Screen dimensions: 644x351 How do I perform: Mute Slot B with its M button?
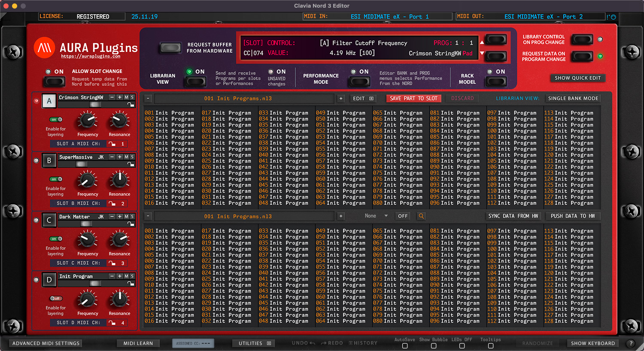127,157
